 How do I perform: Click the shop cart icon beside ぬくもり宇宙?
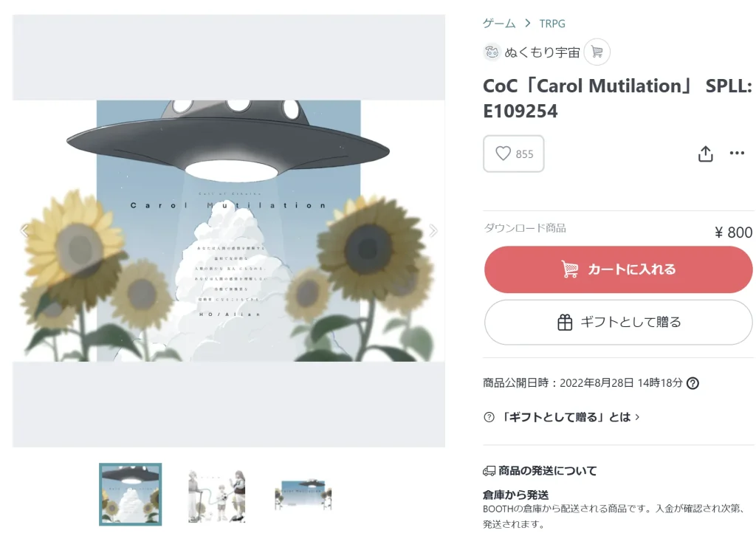tap(597, 52)
